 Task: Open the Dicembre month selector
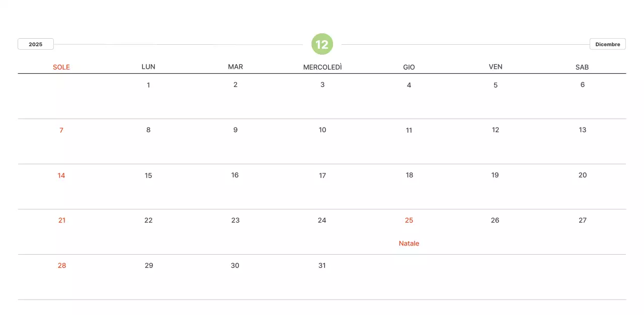point(607,44)
